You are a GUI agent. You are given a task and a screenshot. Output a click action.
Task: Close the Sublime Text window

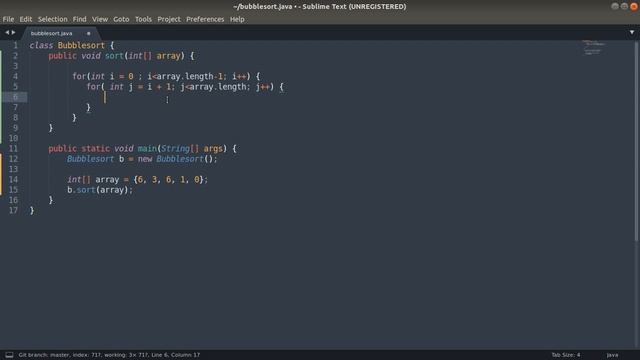pos(634,6)
